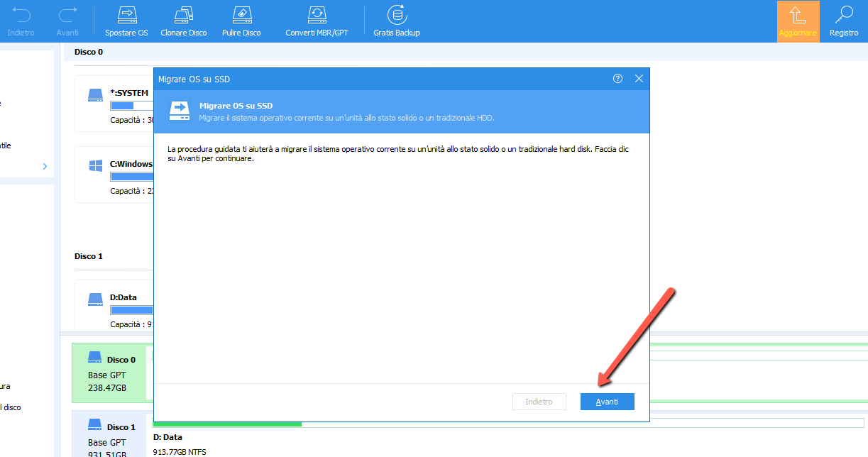The height and width of the screenshot is (457, 868).
Task: Click the D: Data green usage bar
Action: pos(227,424)
